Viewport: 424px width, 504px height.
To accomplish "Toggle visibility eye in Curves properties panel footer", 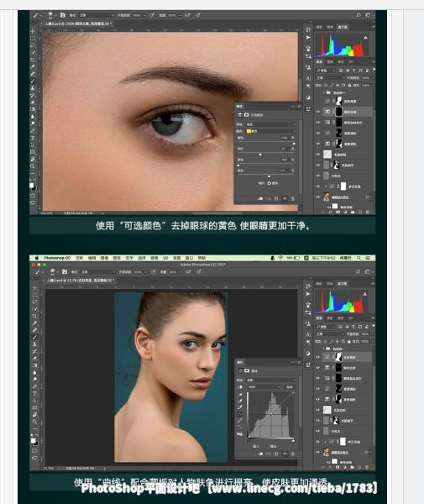I will pos(285,454).
